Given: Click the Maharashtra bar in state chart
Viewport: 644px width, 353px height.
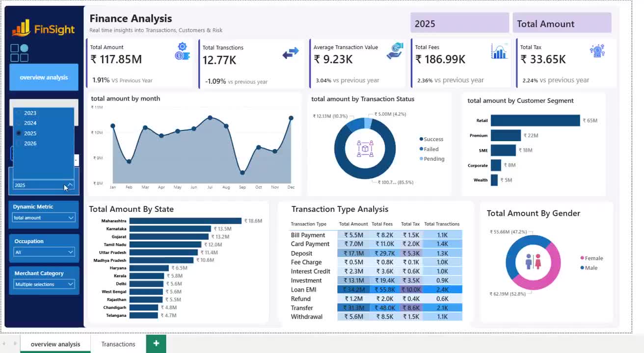Looking at the screenshot, I should (x=186, y=221).
